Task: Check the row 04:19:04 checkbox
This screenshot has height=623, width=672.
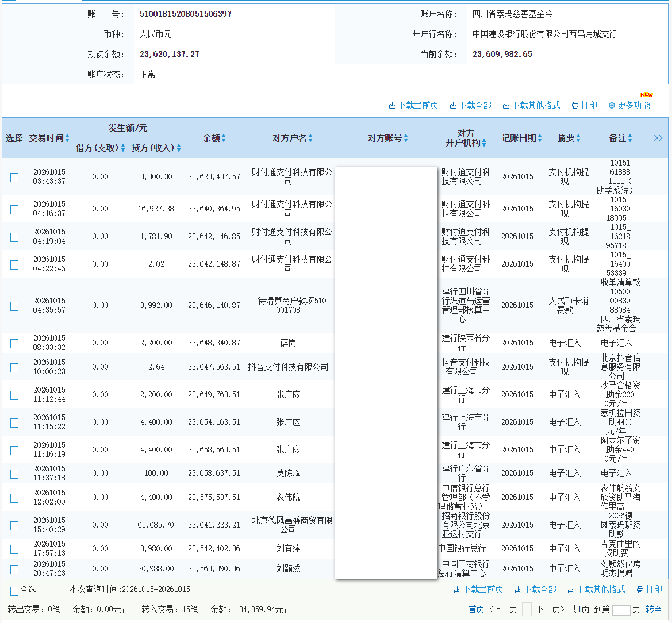Action: 14,237
